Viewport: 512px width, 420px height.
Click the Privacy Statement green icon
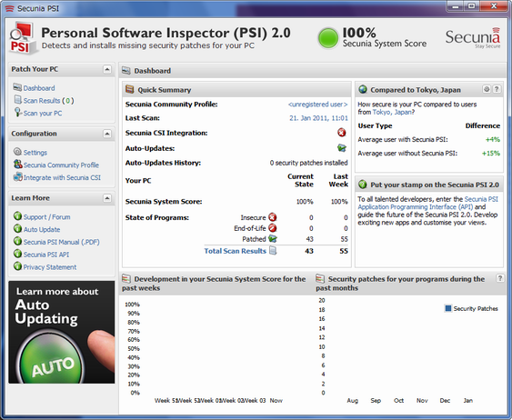[x=17, y=266]
